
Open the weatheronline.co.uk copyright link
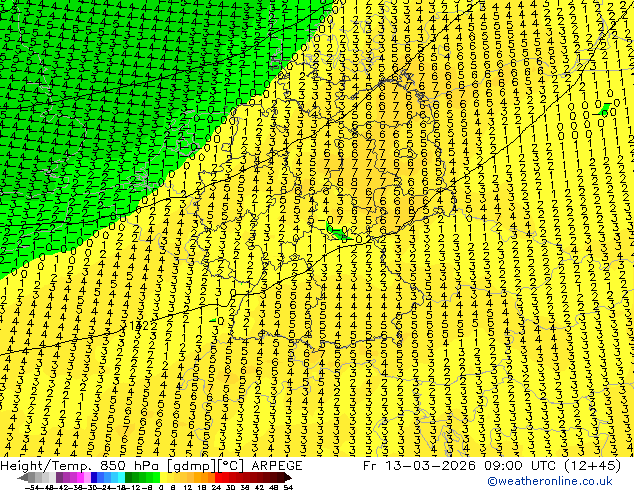[550, 481]
